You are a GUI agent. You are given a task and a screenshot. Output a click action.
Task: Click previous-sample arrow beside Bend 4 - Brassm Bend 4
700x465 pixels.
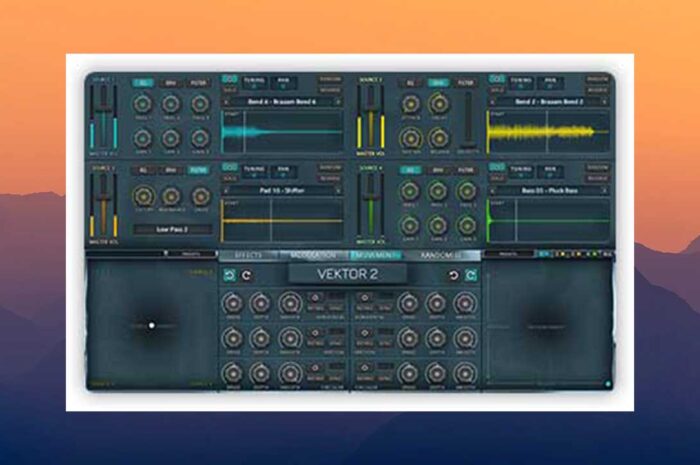[226, 102]
